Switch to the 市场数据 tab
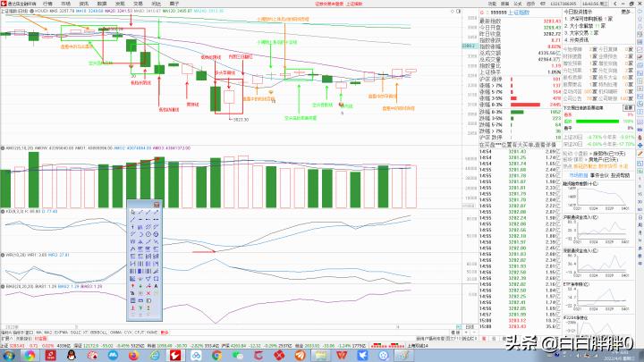Viewport: 644px width, 362px height. [x=578, y=175]
